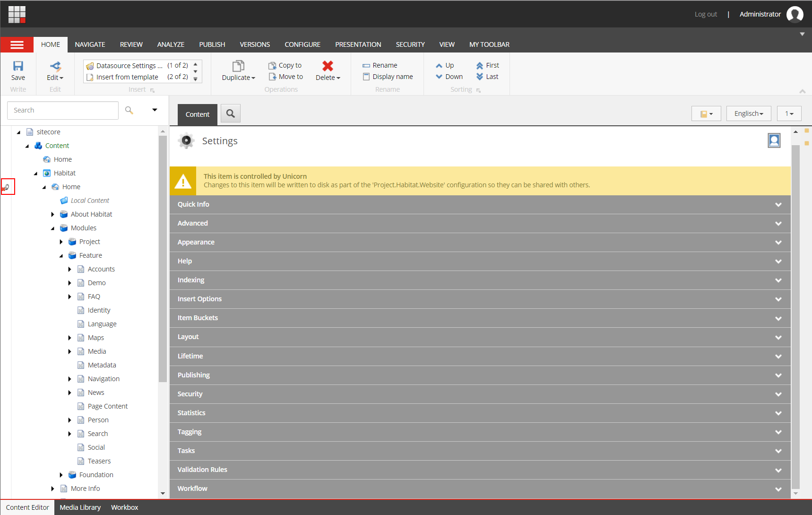Click Insert from template option
Screen dimensions: 812x515
point(127,77)
